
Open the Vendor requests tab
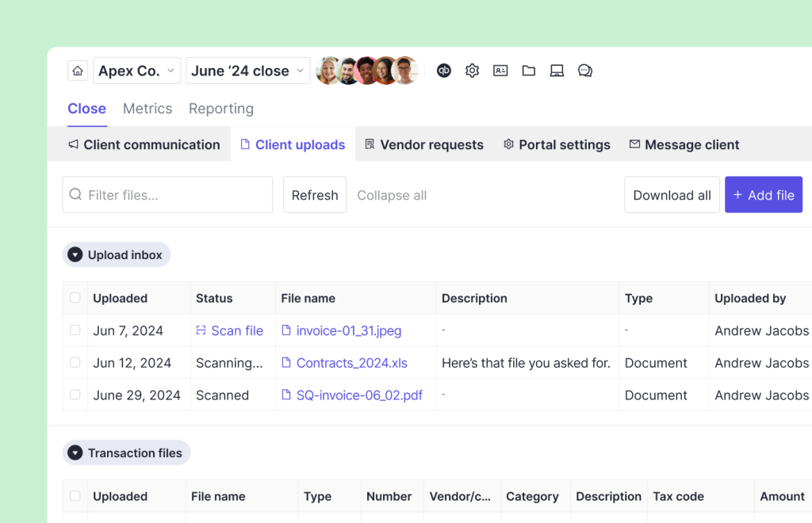(423, 144)
